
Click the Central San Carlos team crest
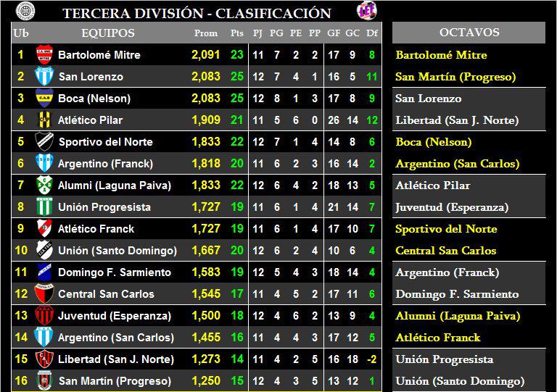[x=44, y=294]
